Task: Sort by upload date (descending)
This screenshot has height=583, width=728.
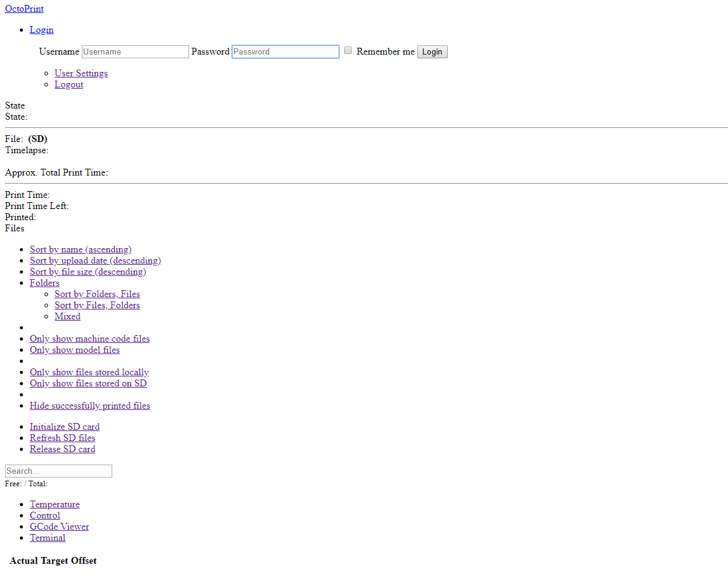Action: (x=95, y=260)
